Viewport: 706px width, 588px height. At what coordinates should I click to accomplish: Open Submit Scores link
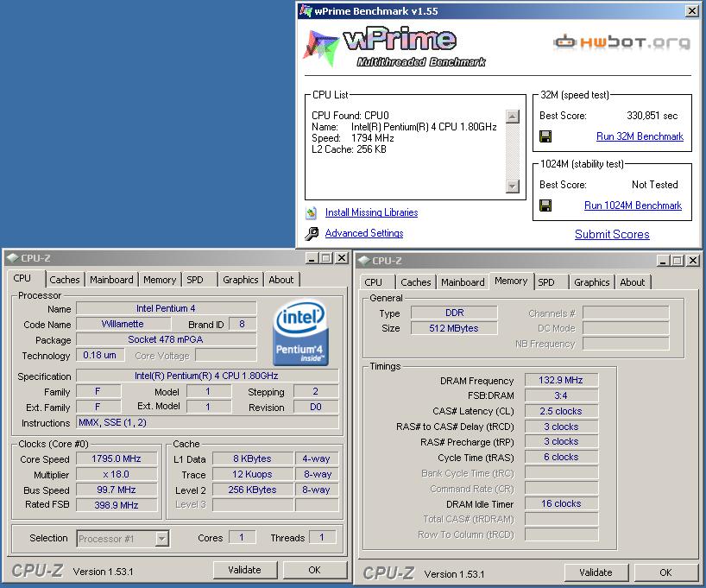click(612, 234)
